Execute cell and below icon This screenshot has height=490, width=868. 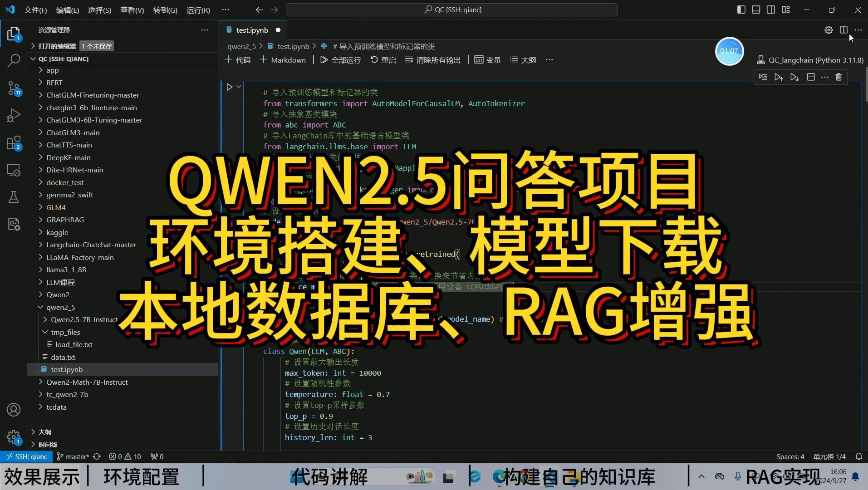coord(794,77)
